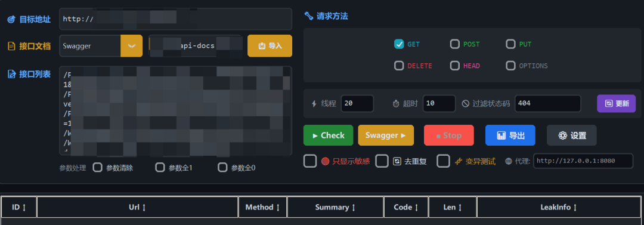Click the blue 导出 export button
The width and height of the screenshot is (644, 225).
click(x=510, y=135)
